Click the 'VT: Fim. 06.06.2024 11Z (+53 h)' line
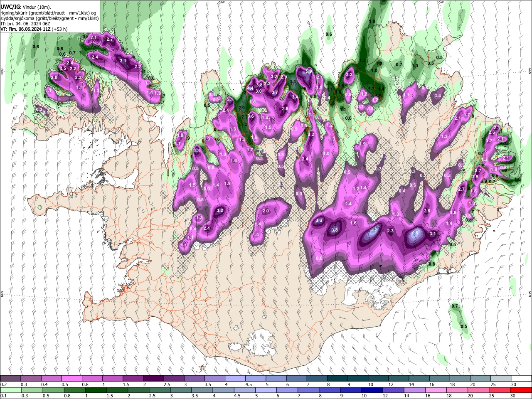This screenshot has width=532, height=399. [34, 29]
